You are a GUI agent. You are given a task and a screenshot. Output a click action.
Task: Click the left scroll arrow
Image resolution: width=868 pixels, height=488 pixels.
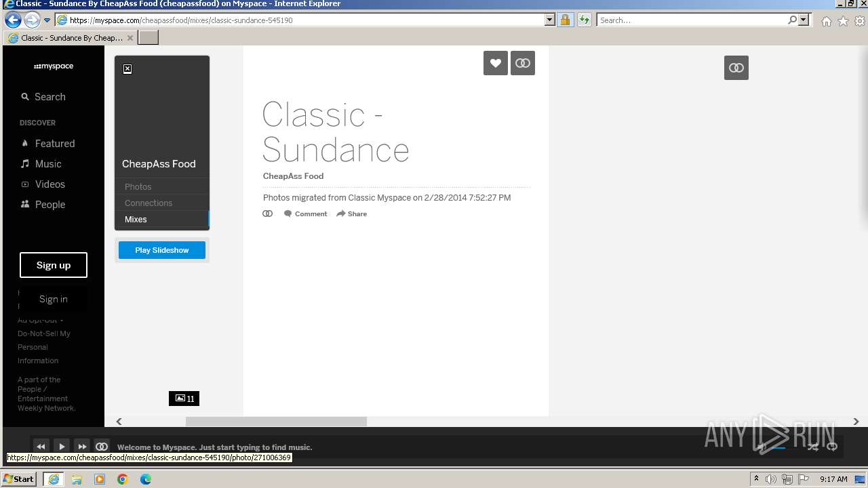point(119,422)
